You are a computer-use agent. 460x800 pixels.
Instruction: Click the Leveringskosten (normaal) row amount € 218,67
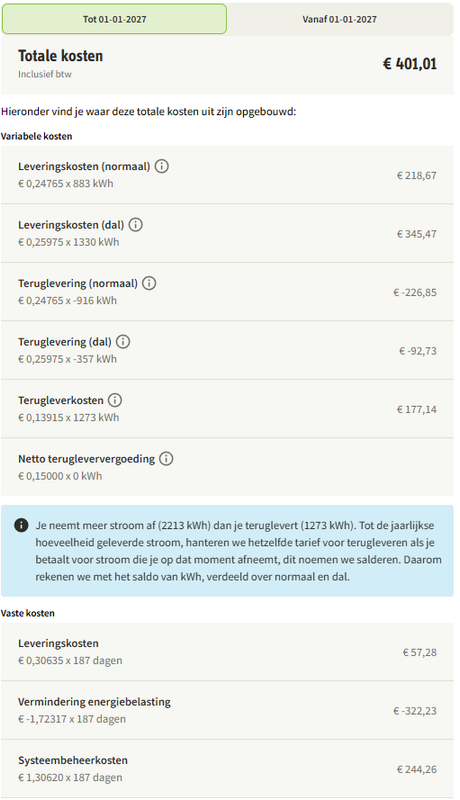417,176
